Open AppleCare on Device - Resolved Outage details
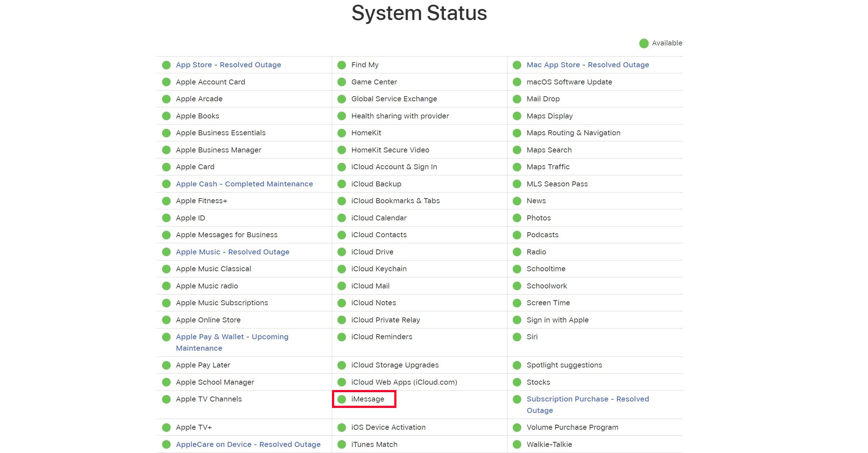The width and height of the screenshot is (868, 453). (x=248, y=444)
